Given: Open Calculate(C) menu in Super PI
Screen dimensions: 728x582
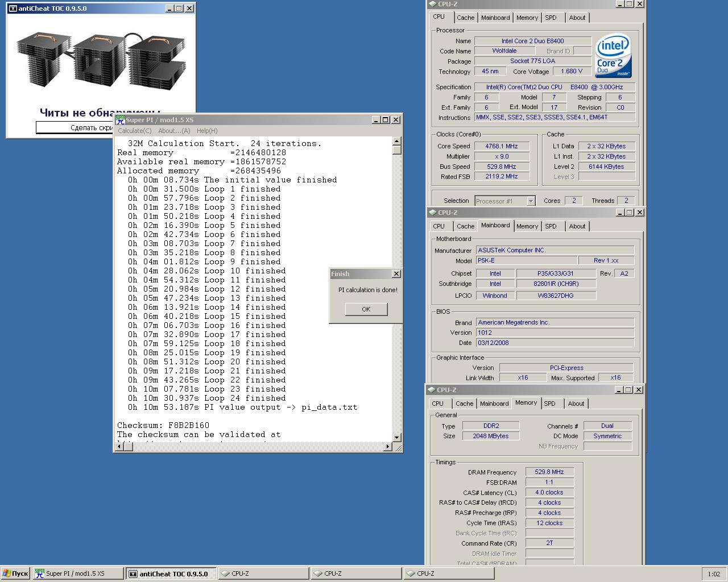Looking at the screenshot, I should [135, 131].
